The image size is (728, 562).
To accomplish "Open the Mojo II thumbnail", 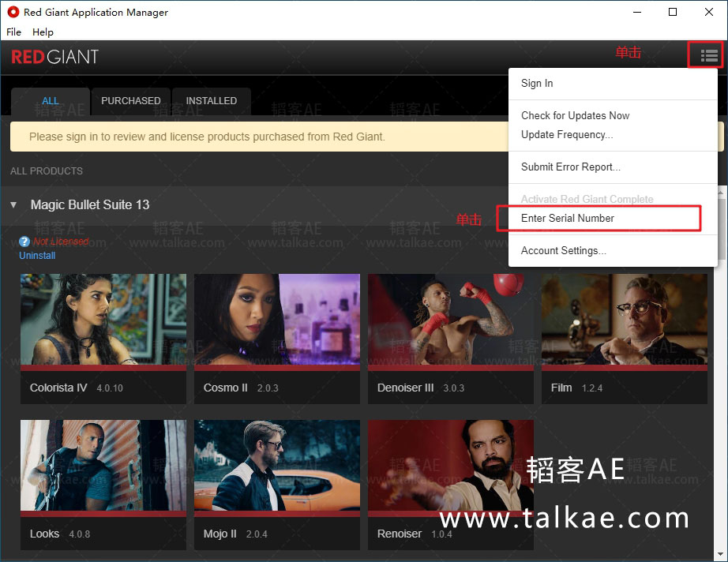I will pyautogui.click(x=276, y=466).
